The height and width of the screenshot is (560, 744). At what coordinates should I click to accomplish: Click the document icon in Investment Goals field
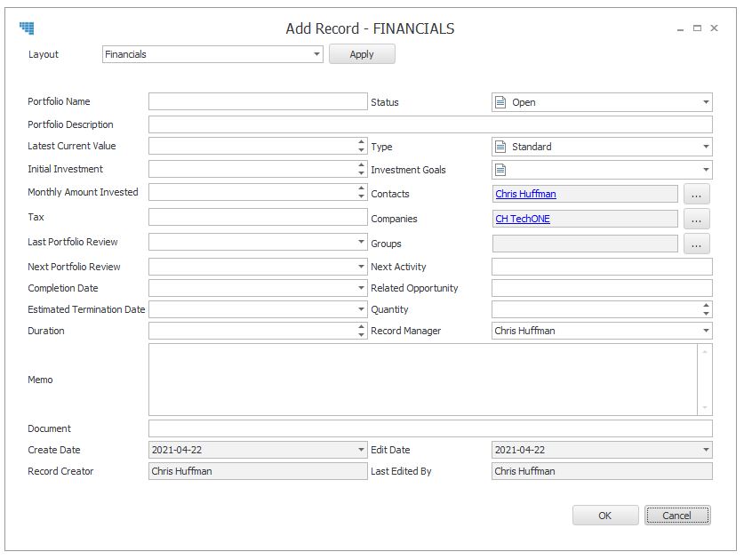coord(500,170)
